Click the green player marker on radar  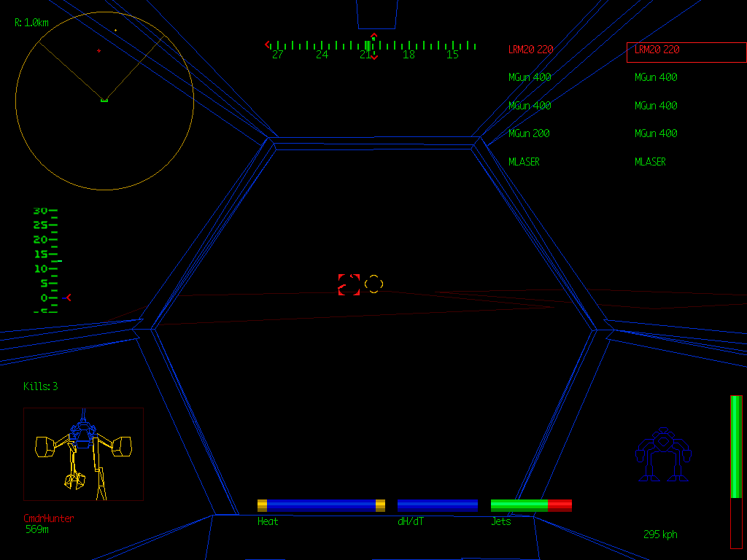(x=104, y=99)
